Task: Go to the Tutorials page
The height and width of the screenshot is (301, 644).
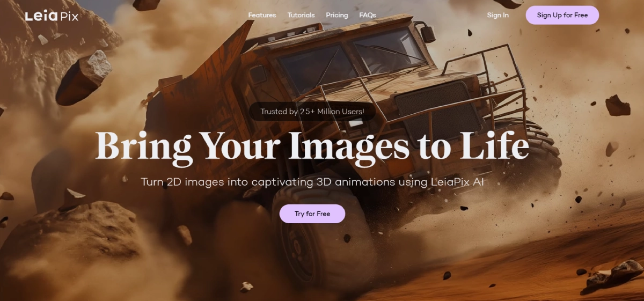Action: (x=301, y=15)
